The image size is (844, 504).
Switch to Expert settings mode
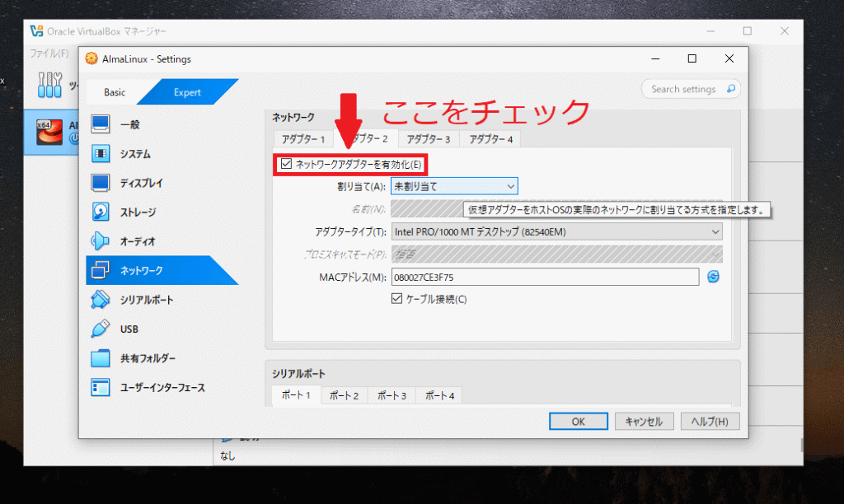[187, 92]
